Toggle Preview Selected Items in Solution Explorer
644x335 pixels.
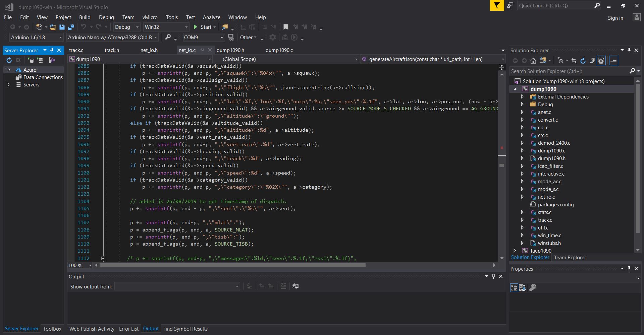click(x=613, y=61)
